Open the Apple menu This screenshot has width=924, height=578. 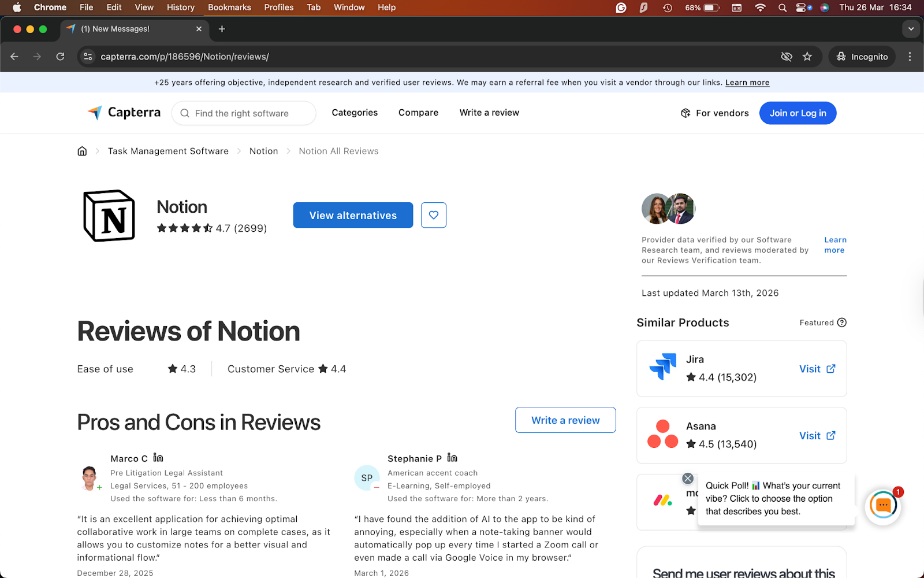point(17,8)
